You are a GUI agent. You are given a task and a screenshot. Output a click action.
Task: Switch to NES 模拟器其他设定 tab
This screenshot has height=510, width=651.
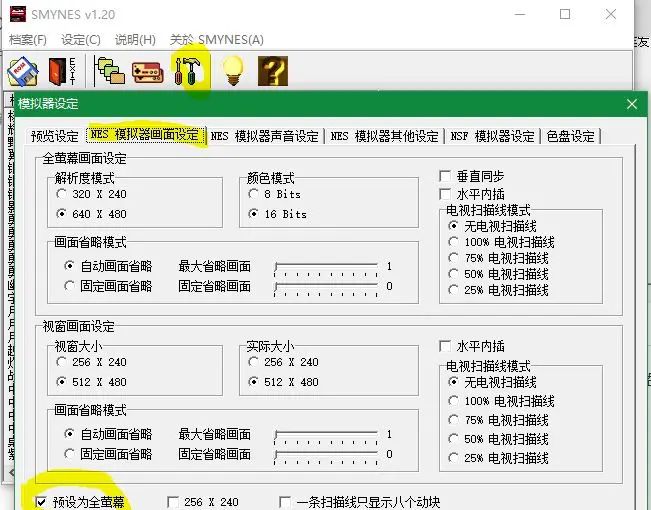[384, 136]
